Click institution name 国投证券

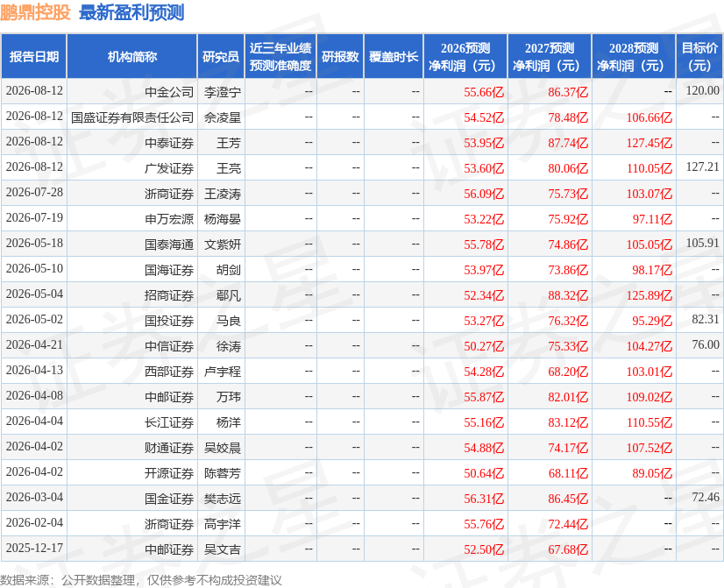click(x=169, y=321)
